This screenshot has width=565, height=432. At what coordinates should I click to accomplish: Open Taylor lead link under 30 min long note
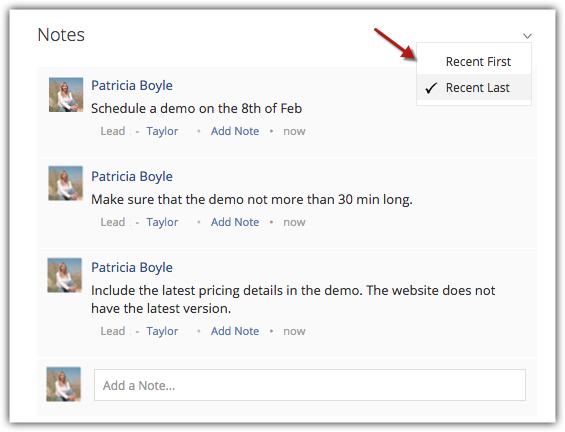point(162,222)
